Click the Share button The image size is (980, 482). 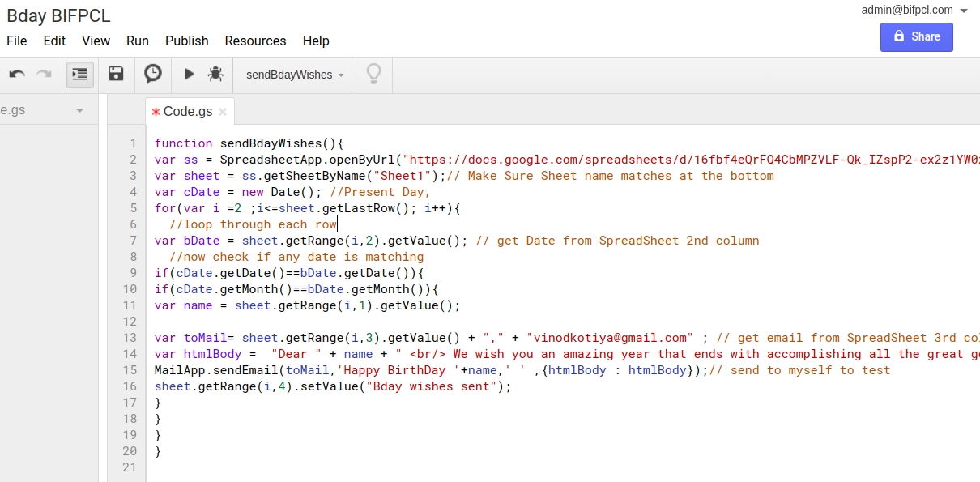pos(916,36)
